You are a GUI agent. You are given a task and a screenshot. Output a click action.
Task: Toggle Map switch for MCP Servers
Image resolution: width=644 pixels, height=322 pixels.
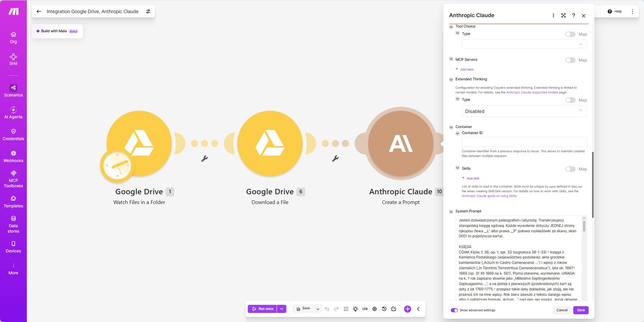tap(570, 60)
